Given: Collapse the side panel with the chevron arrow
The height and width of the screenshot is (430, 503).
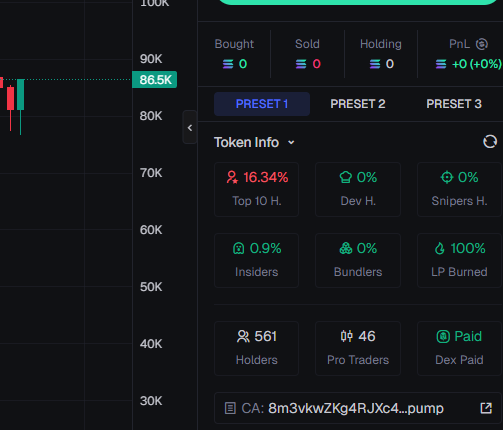Looking at the screenshot, I should tap(190, 127).
